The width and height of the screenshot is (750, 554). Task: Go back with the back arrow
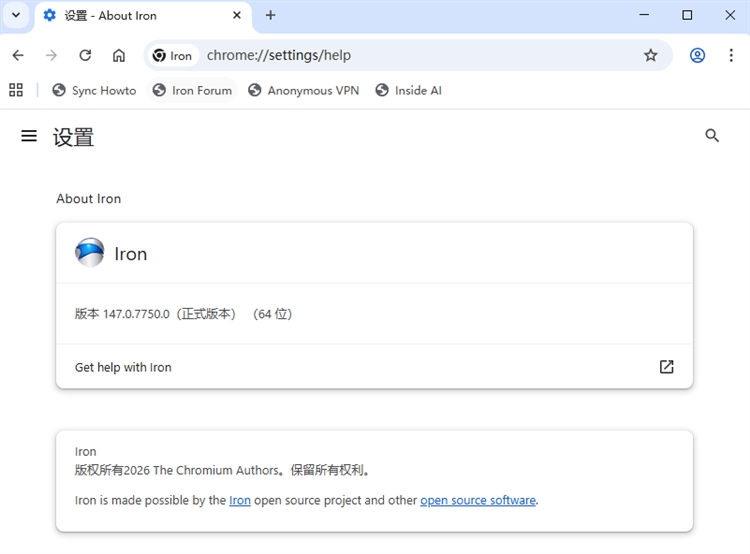pos(18,55)
